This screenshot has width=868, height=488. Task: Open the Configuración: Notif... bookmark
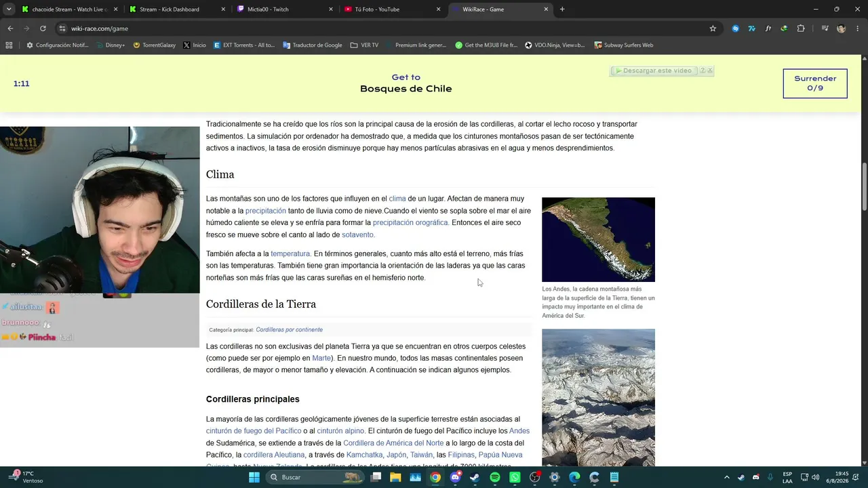(57, 45)
